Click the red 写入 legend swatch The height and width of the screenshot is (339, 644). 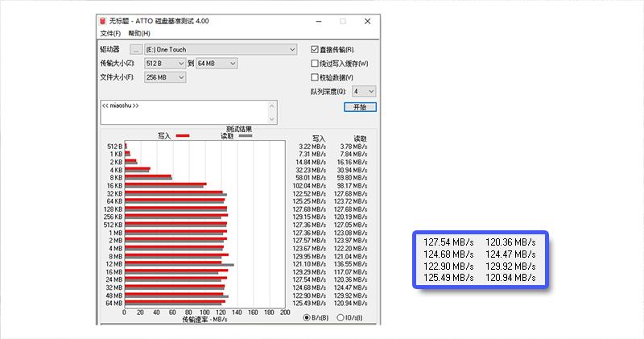tap(183, 135)
